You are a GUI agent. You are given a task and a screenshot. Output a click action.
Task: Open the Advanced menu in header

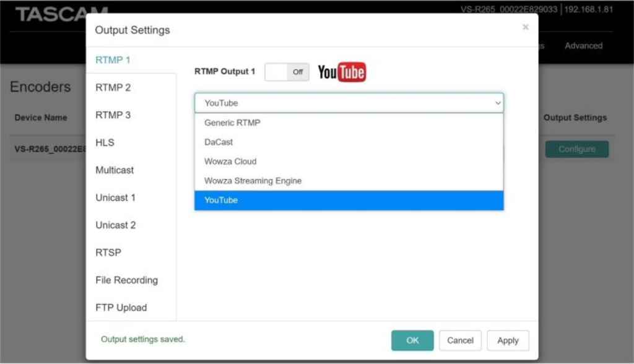(x=583, y=46)
